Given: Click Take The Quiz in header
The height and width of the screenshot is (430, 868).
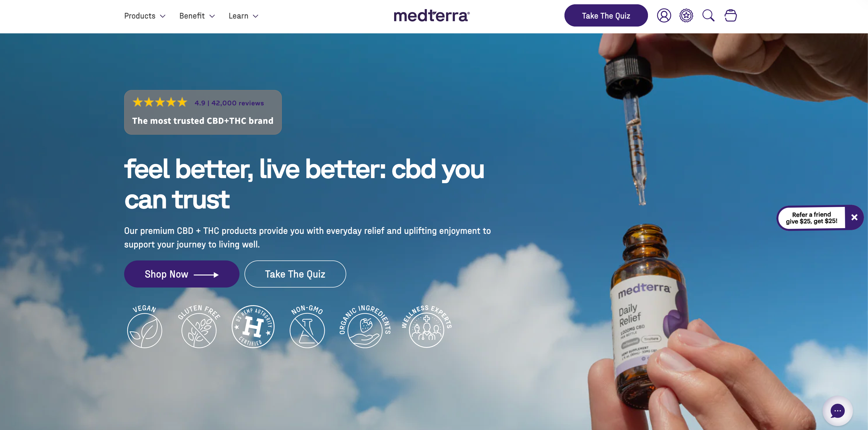Looking at the screenshot, I should point(606,15).
